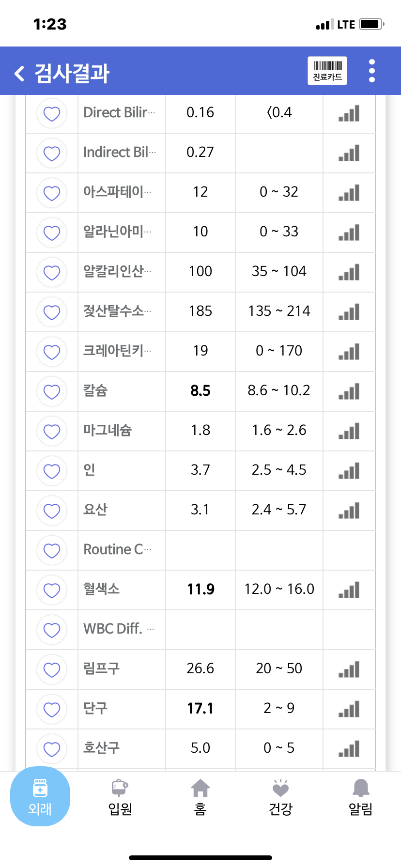Viewport: 401px width, 868px height.
Task: Toggle the heart on 혈색소 row
Action: pos(52,590)
